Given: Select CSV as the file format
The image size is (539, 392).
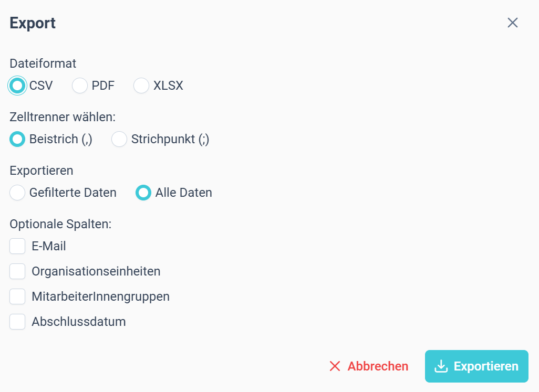Looking at the screenshot, I should 17,86.
